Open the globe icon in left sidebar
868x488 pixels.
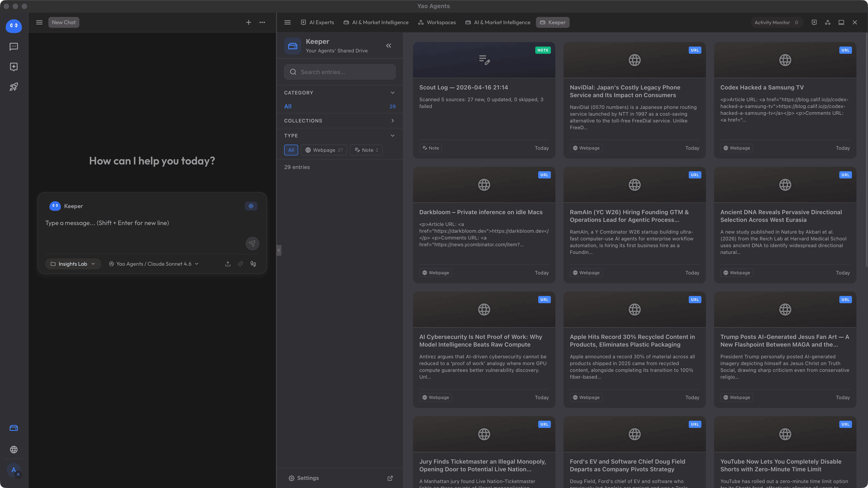(x=14, y=450)
